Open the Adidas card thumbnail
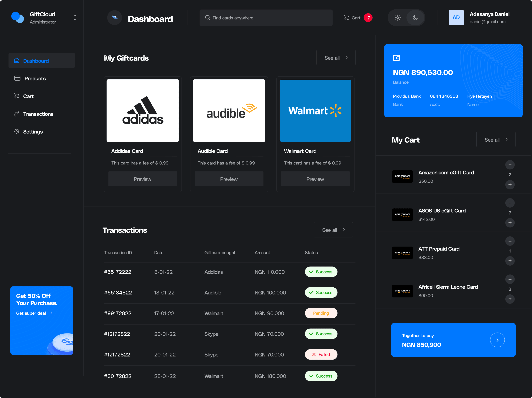 (143, 110)
